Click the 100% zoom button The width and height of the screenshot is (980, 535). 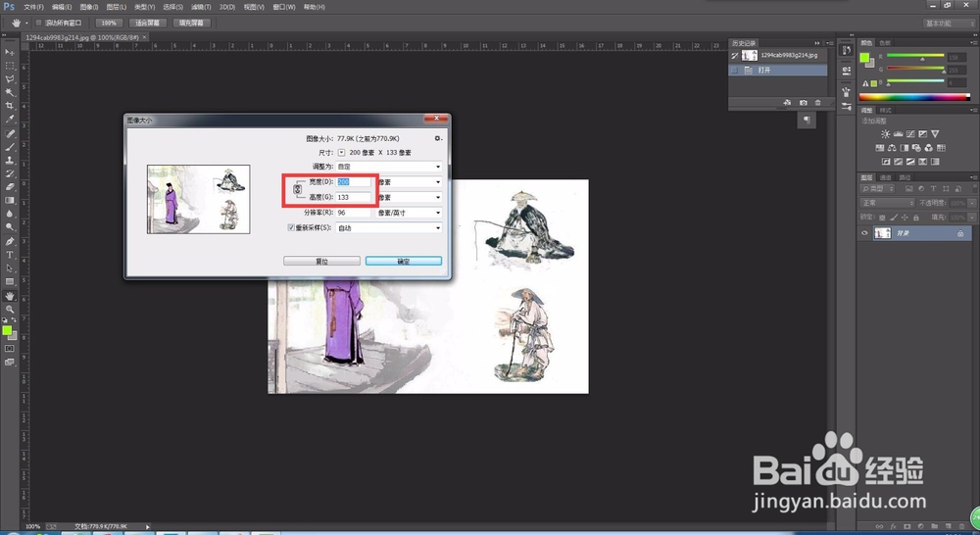[109, 24]
